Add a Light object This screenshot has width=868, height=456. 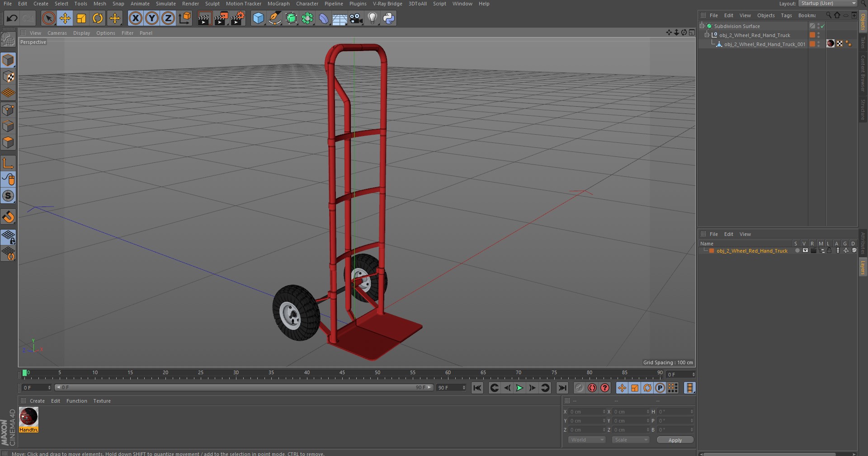(373, 19)
